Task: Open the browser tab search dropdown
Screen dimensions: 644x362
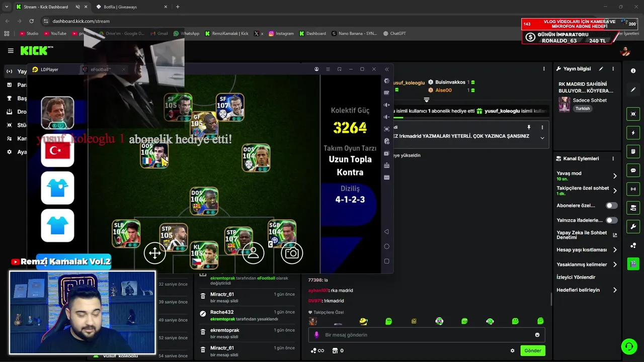Action: coord(6,7)
